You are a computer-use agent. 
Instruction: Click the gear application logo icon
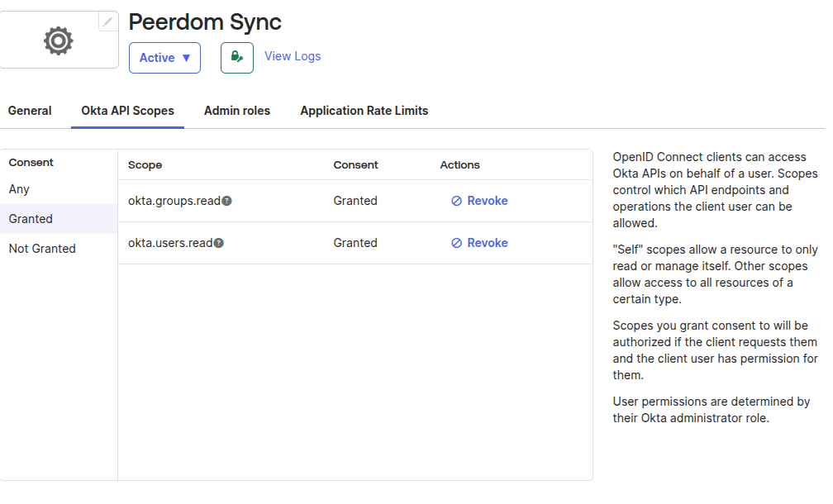58,39
